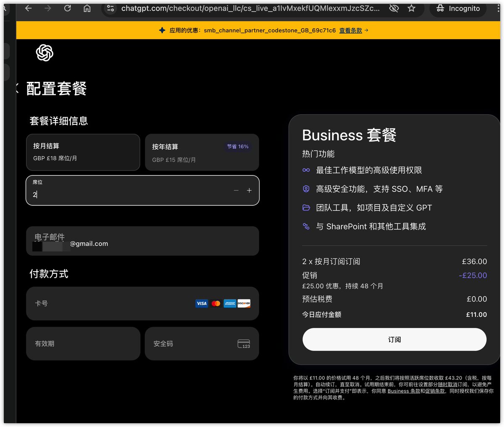Click the browser forward arrow
The width and height of the screenshot is (504, 427).
tap(48, 8)
